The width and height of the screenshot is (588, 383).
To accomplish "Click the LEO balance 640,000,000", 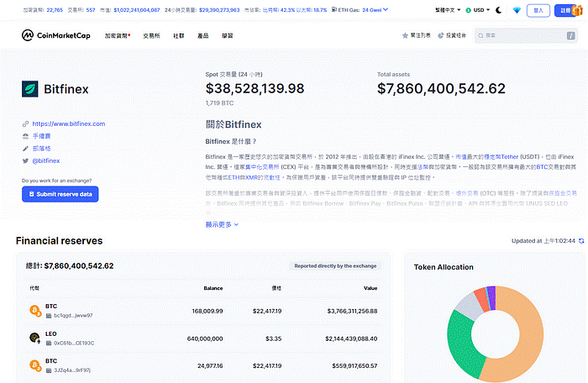I will 205,338.
